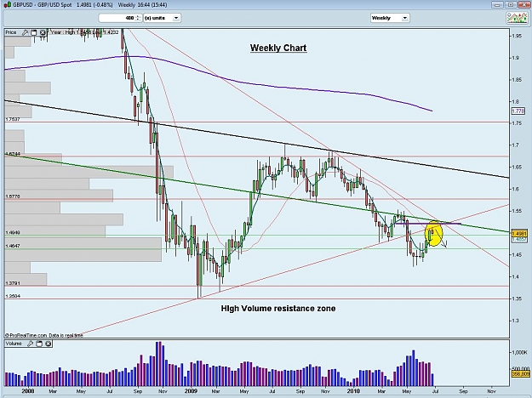Click the current price tag 1.4981
The width and height of the screenshot is (532, 398).
(x=518, y=234)
